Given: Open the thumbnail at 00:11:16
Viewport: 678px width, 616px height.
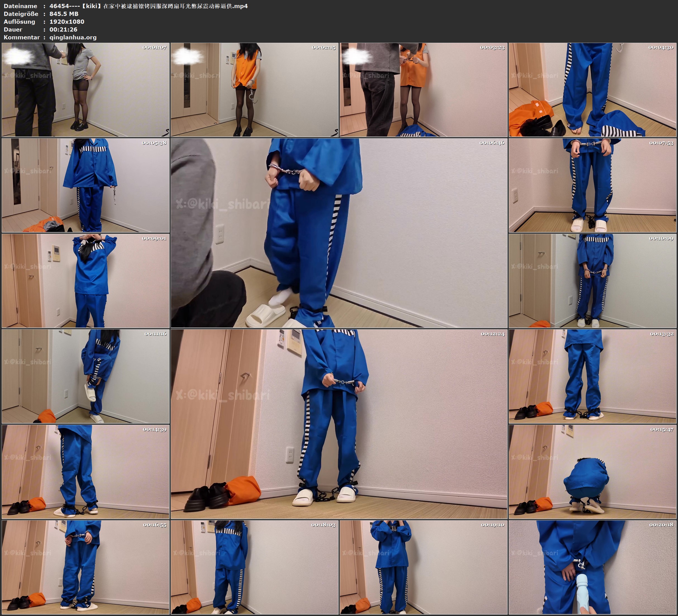Looking at the screenshot, I should [x=85, y=376].
